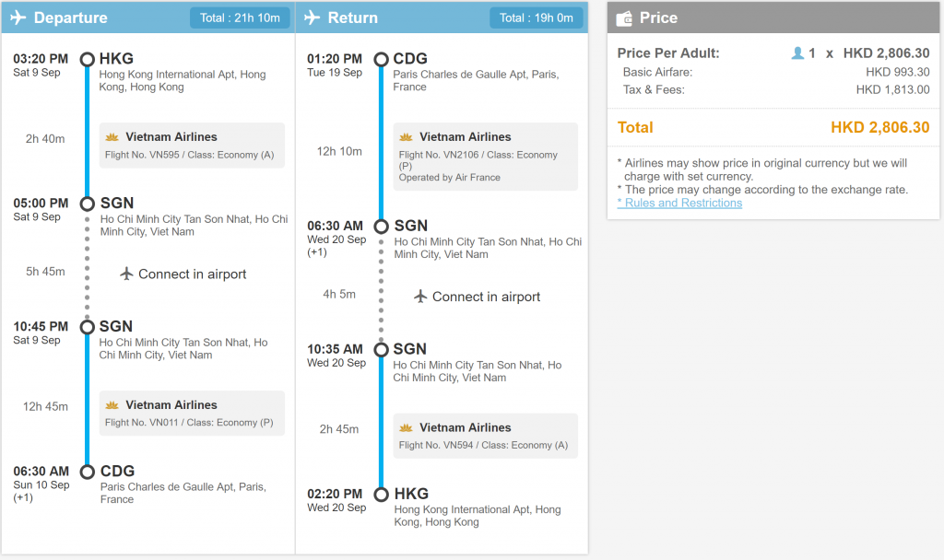The image size is (944, 560).
Task: Select the Return panel header
Action: click(x=442, y=17)
